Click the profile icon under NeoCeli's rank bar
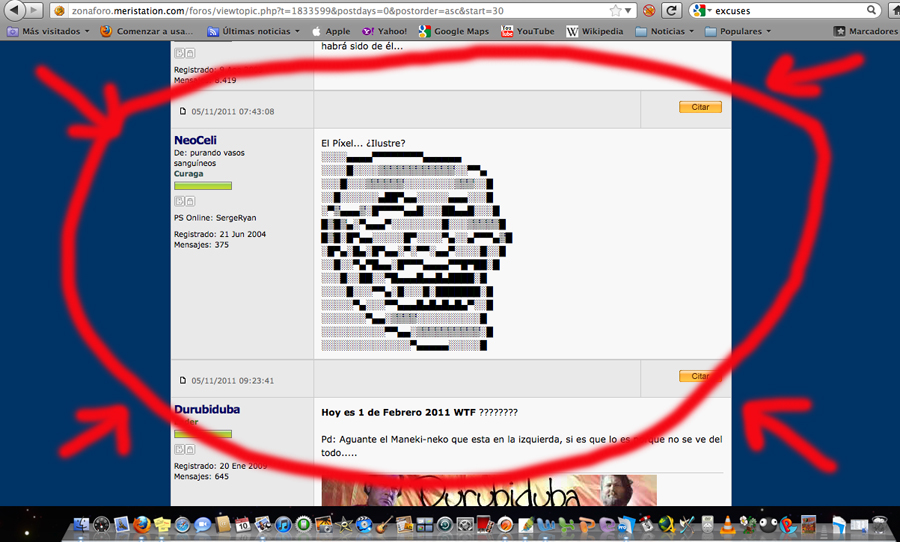Screen dimensions: 900x542 (x=179, y=202)
